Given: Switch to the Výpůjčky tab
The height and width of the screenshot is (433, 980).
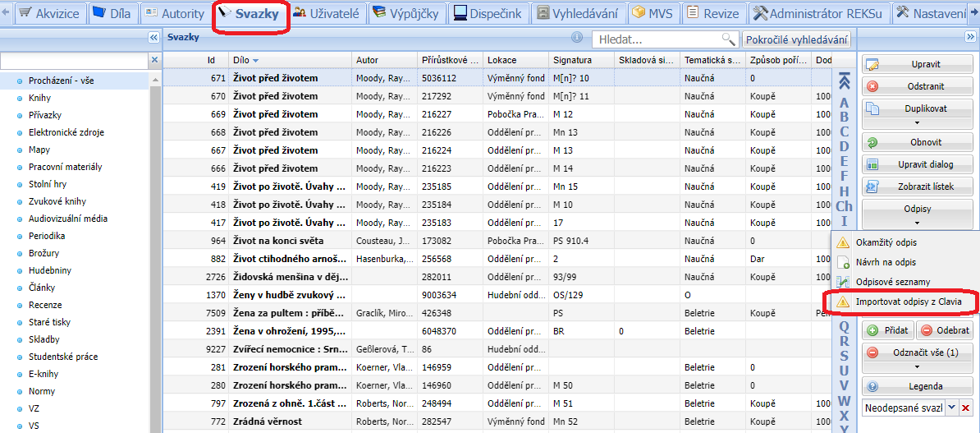Looking at the screenshot, I should click(x=406, y=13).
